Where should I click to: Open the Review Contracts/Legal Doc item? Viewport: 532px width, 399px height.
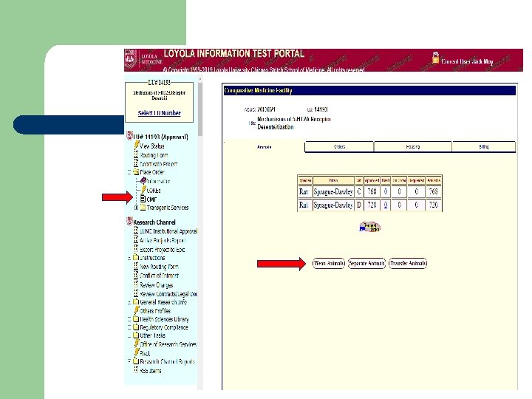[168, 294]
